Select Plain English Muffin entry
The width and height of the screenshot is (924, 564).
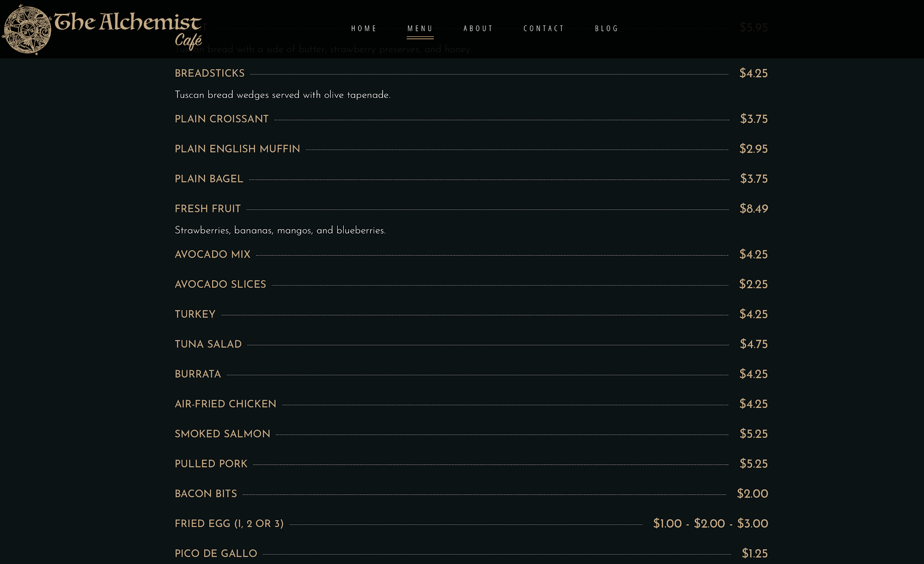[237, 149]
